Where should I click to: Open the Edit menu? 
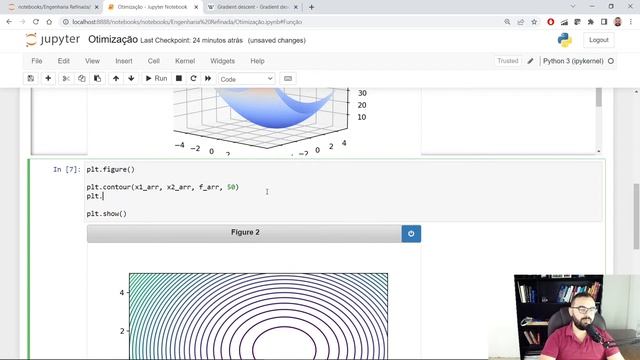point(63,61)
